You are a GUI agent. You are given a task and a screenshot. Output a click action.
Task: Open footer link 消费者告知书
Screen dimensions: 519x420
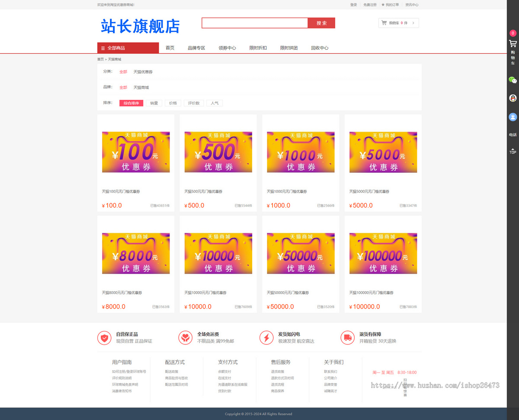coord(122,391)
